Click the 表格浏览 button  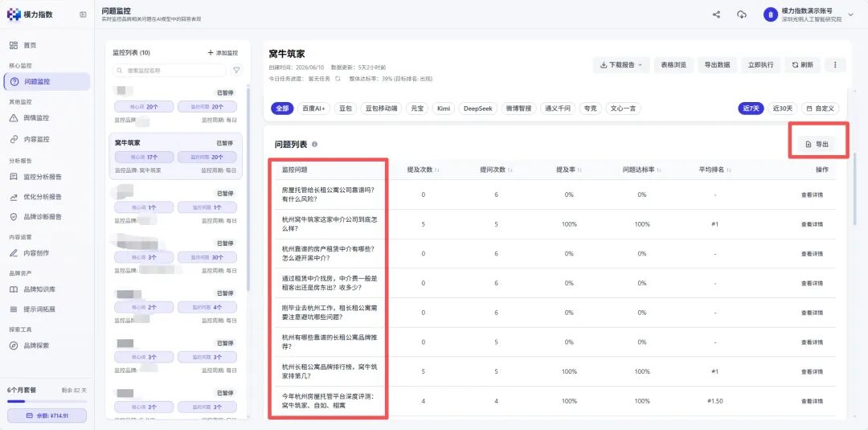[674, 65]
